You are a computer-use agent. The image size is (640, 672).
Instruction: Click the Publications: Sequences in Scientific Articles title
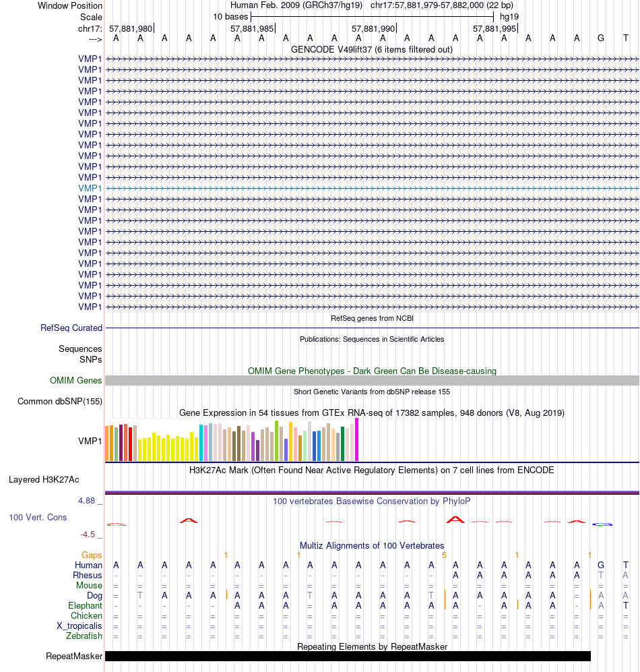pos(372,339)
